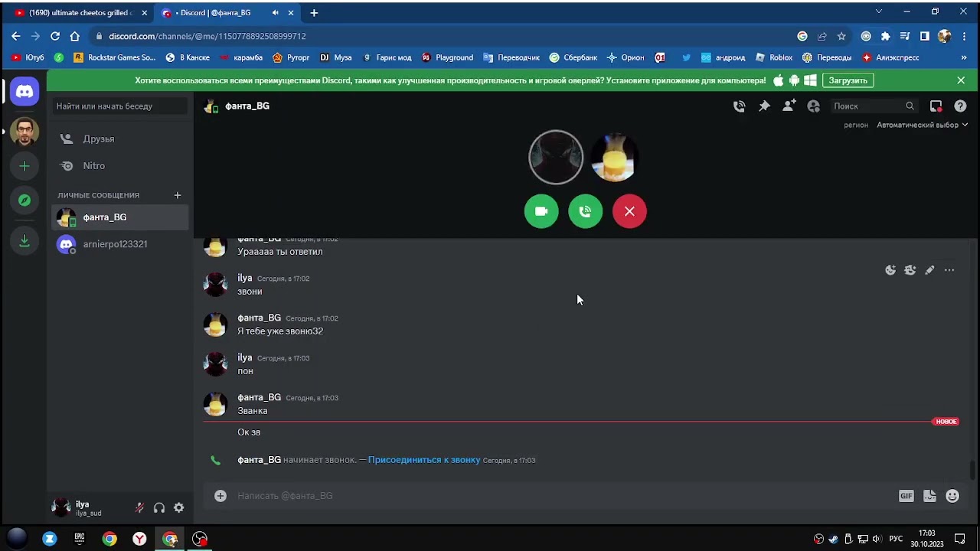Image resolution: width=980 pixels, height=551 pixels.
Task: Click the download apps icon in server sidebar
Action: (24, 241)
